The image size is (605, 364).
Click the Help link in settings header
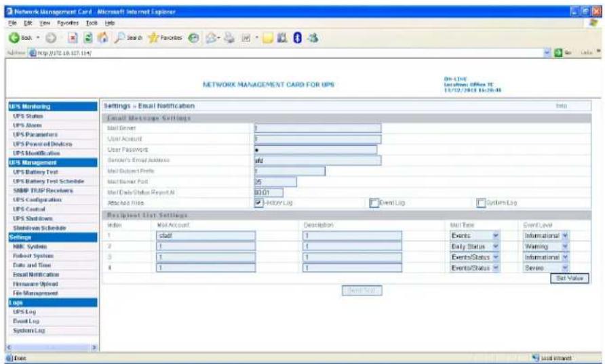(562, 106)
